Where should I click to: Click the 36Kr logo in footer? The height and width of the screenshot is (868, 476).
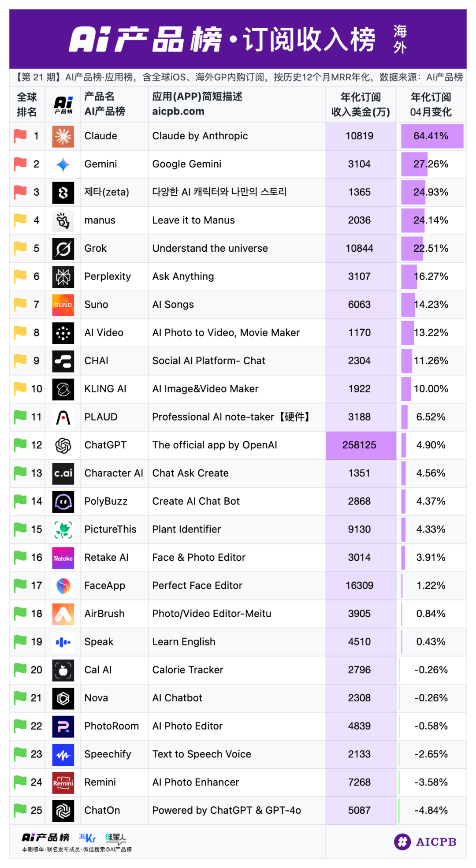coord(87,838)
